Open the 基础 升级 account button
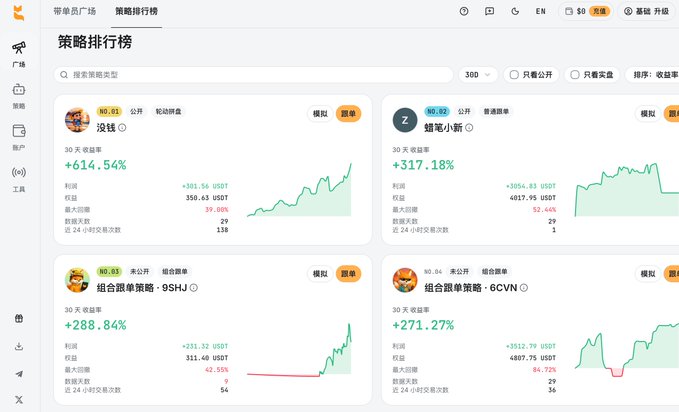Image resolution: width=679 pixels, height=412 pixels. pyautogui.click(x=647, y=12)
